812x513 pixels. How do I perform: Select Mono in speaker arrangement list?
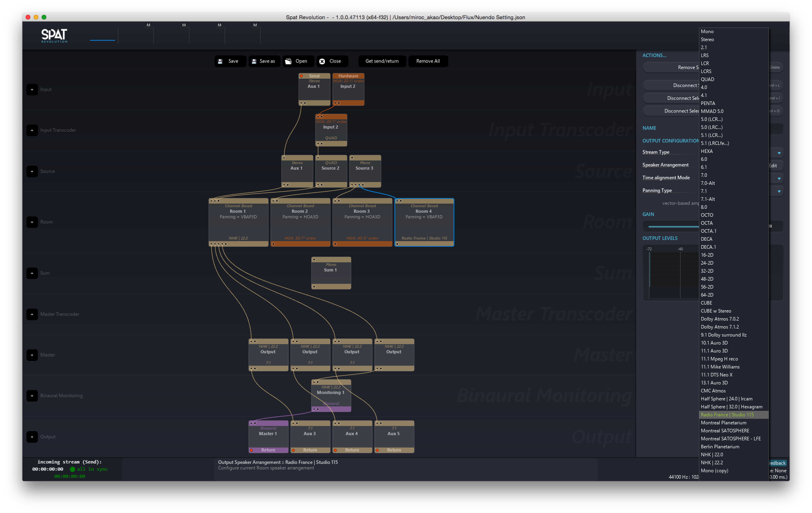(733, 32)
